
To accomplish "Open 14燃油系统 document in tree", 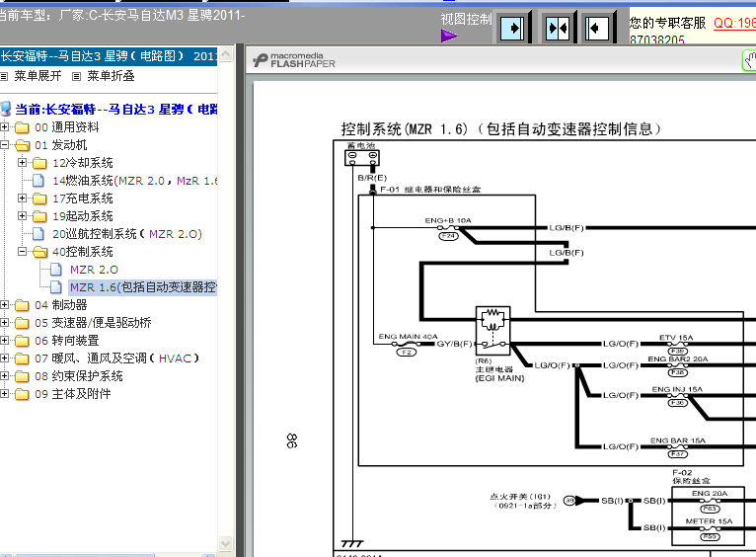I will coord(134,181).
